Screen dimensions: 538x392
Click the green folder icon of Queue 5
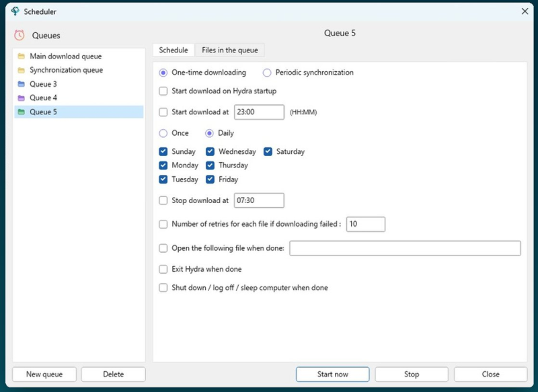pos(22,112)
